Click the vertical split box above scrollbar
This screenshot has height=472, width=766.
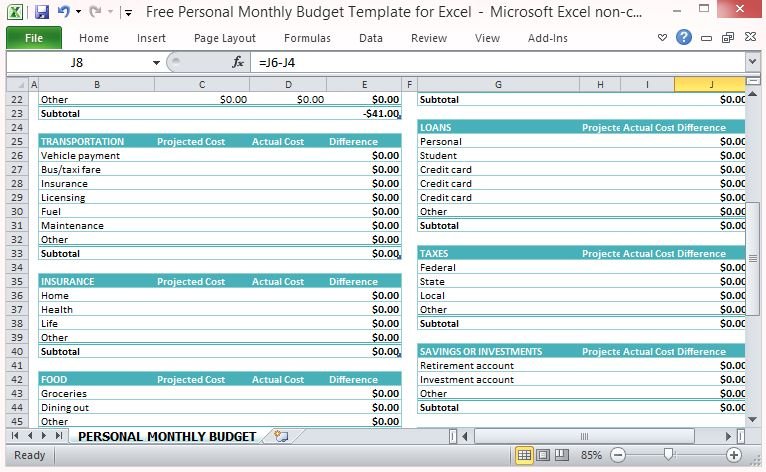coord(753,81)
